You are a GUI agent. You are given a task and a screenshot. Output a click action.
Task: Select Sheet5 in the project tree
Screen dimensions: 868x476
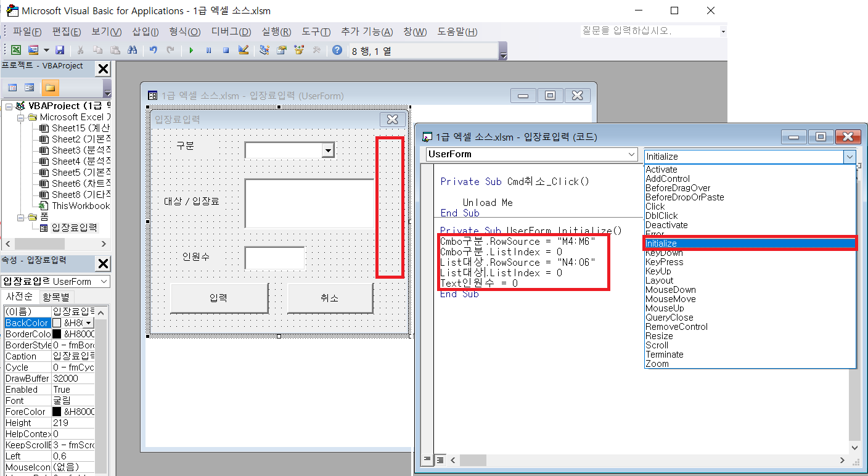80,173
